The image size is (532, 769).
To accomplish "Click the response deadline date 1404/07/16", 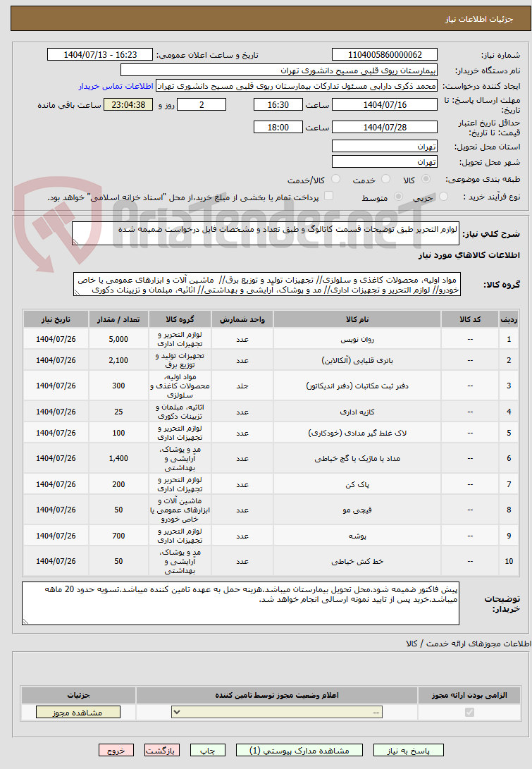I will [385, 104].
